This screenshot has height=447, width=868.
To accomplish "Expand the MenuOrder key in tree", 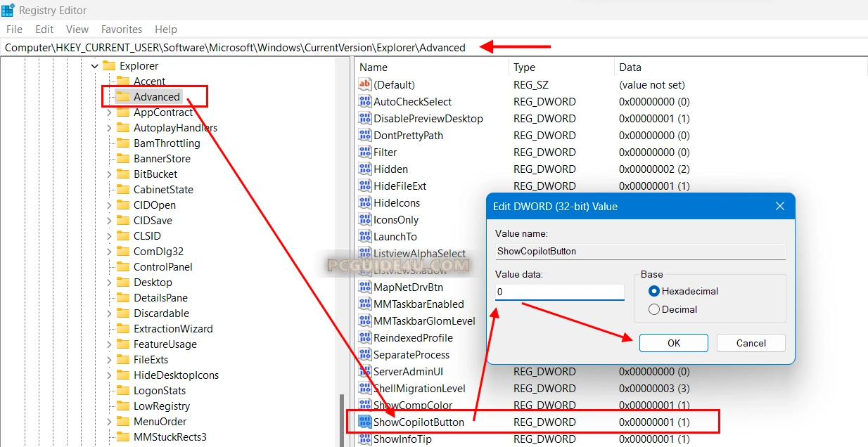I will 109,422.
